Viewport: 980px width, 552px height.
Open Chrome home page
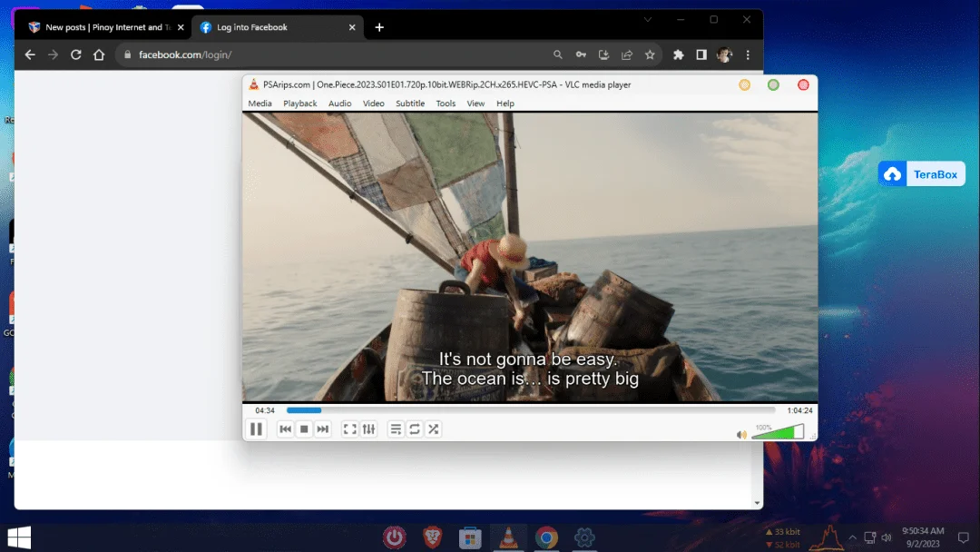(x=99, y=54)
